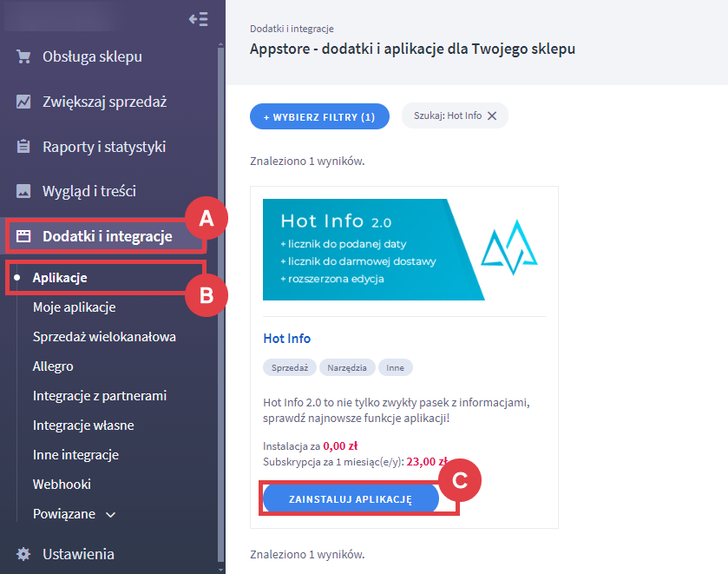Screen dimensions: 728x574
Task: Click the Zwiększaj sprzedaż chart icon
Action: click(x=23, y=101)
